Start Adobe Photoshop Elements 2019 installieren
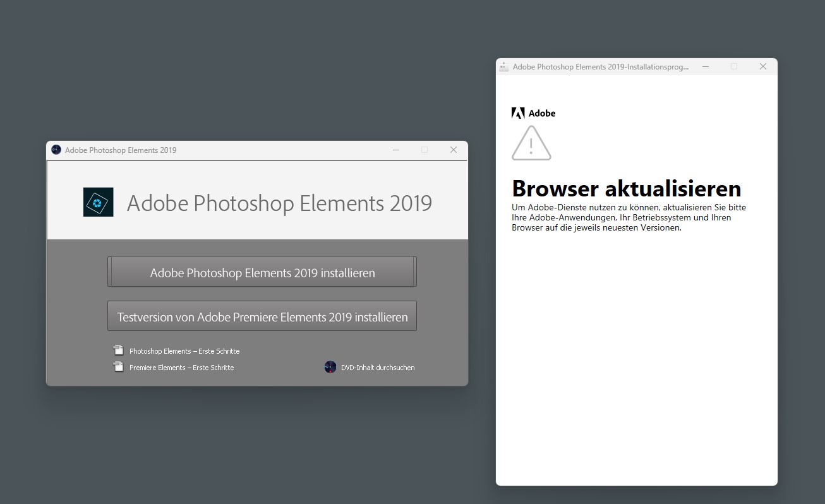The image size is (825, 504). coord(262,272)
